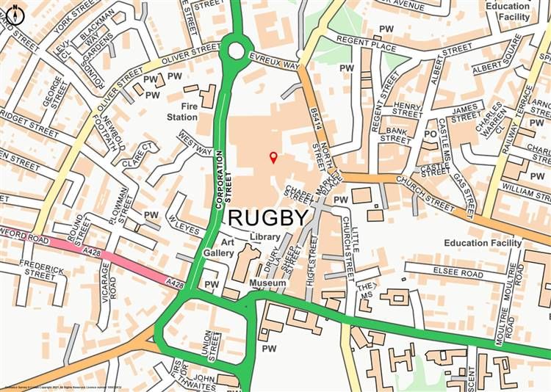Image resolution: width=551 pixels, height=392 pixels.
Task: Click the Elsee Road label
Action: point(458,272)
